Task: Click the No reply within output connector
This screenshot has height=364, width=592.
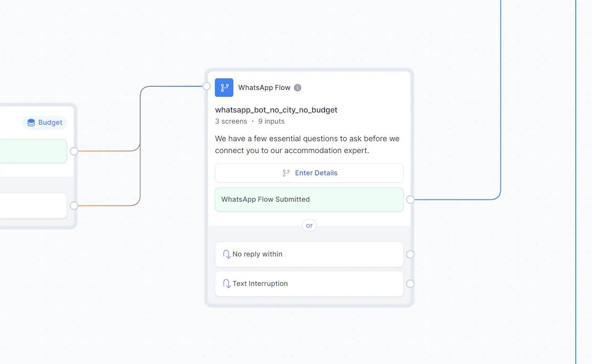Action: [410, 254]
